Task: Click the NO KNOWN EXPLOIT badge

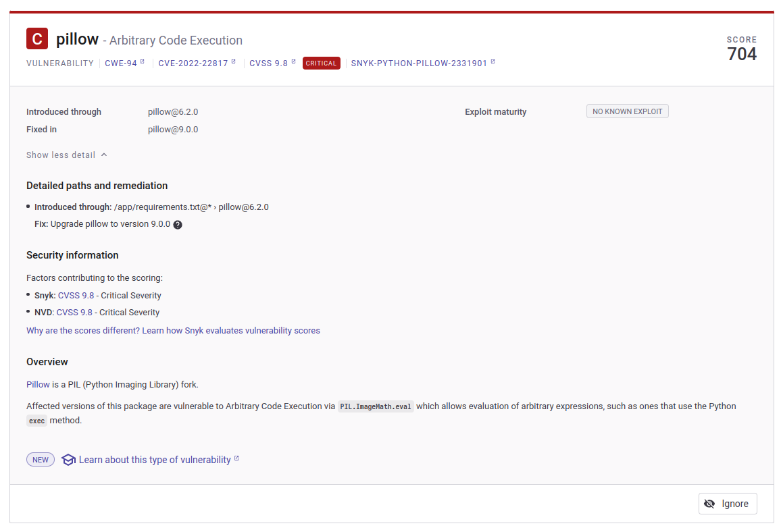Action: 627,111
